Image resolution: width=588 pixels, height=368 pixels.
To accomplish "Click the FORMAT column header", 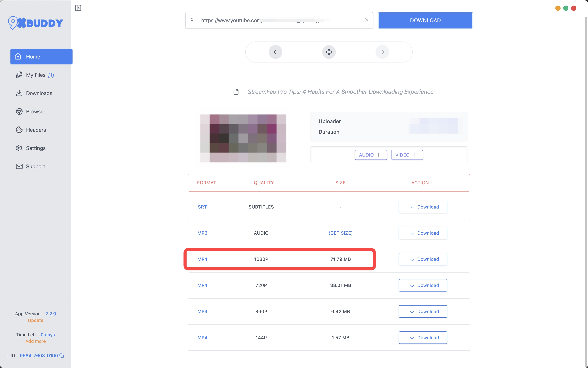I will tap(206, 183).
